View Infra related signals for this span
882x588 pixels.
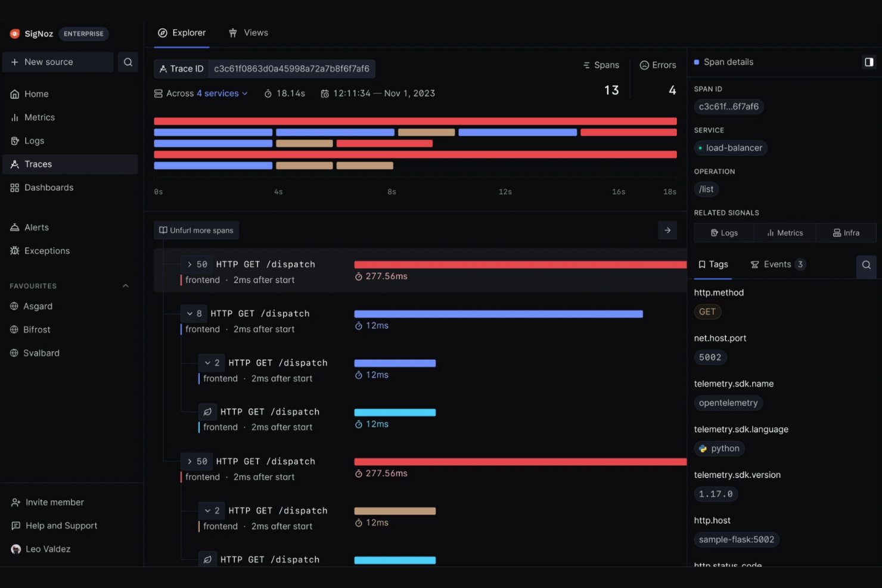[846, 232]
